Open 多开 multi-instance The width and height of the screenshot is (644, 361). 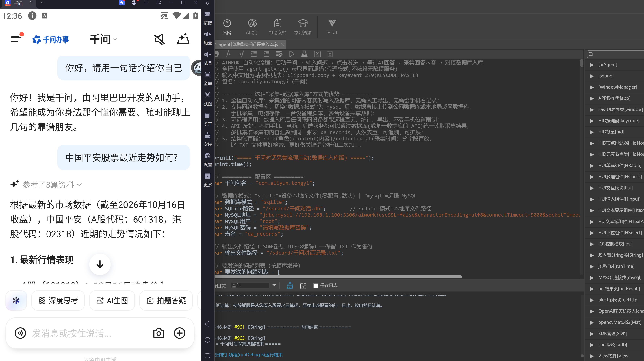[x=207, y=119]
